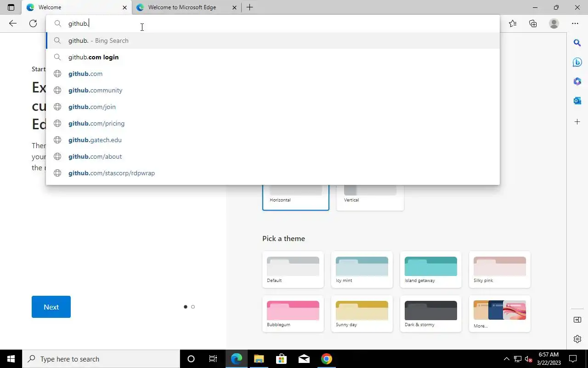Open Mail app from the taskbar

pyautogui.click(x=304, y=359)
